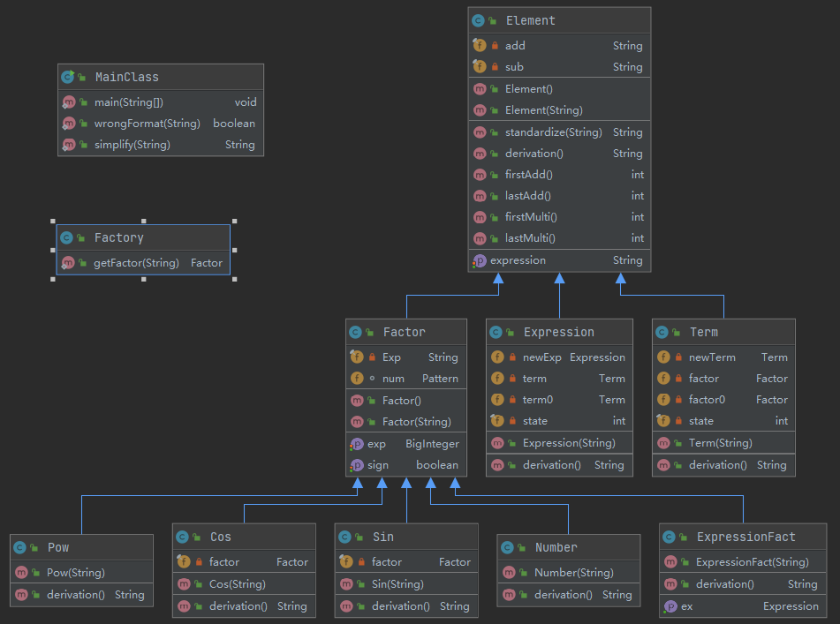Click the ExpressionFact class icon
Screen dimensions: 840x624
670,537
